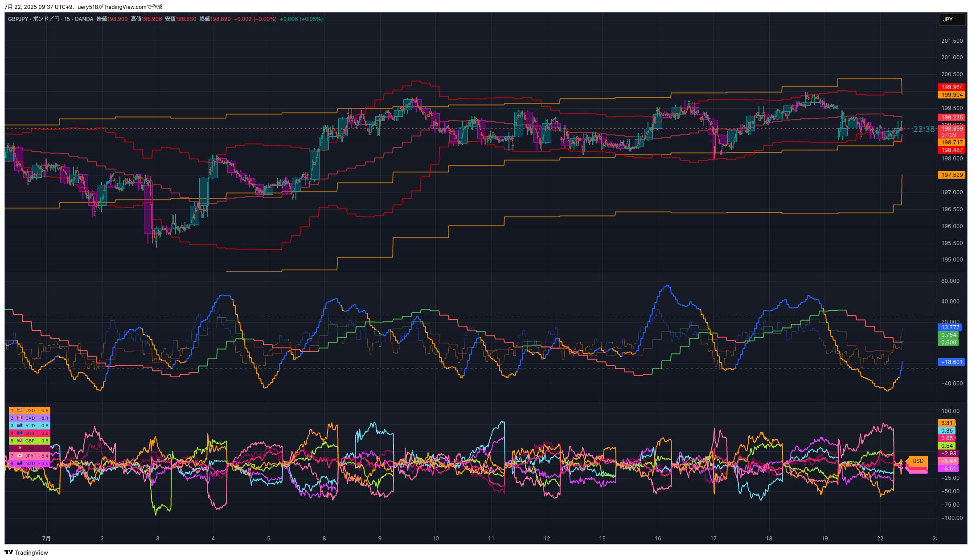The height and width of the screenshot is (560, 972).
Task: Click the 13.777 blue indicator value label
Action: pos(950,327)
